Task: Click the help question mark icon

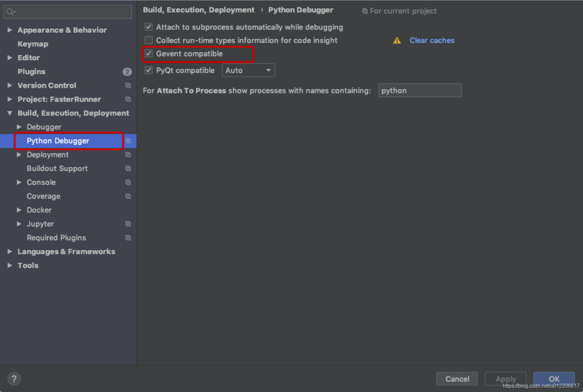Action: [14, 379]
